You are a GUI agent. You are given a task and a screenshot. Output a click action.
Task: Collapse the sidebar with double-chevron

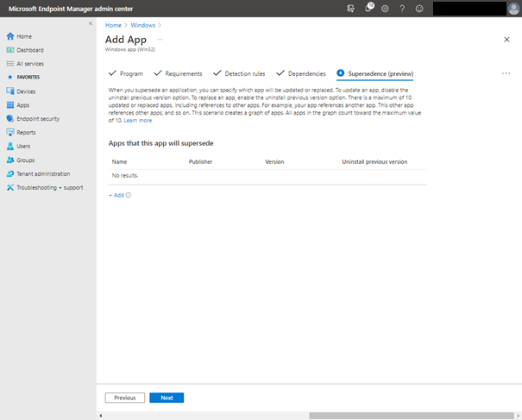point(91,23)
